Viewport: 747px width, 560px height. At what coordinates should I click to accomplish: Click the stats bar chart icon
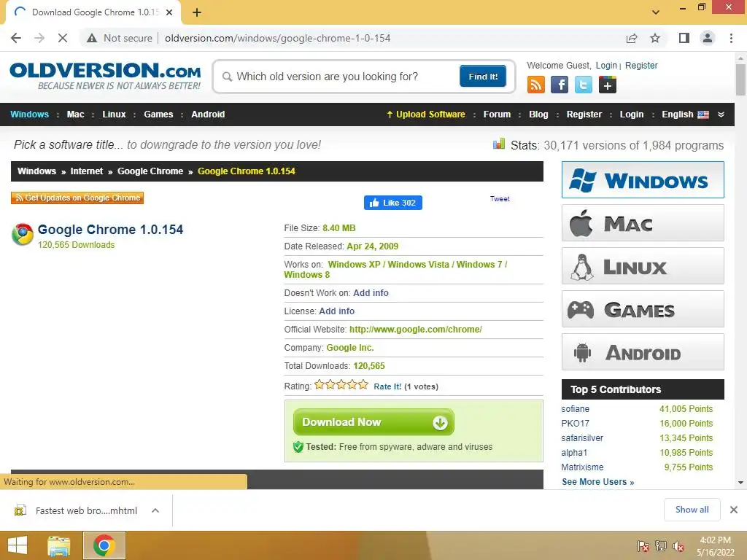(x=499, y=144)
